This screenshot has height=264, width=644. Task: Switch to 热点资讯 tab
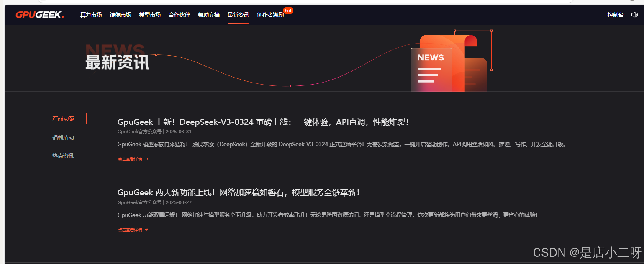click(x=63, y=156)
